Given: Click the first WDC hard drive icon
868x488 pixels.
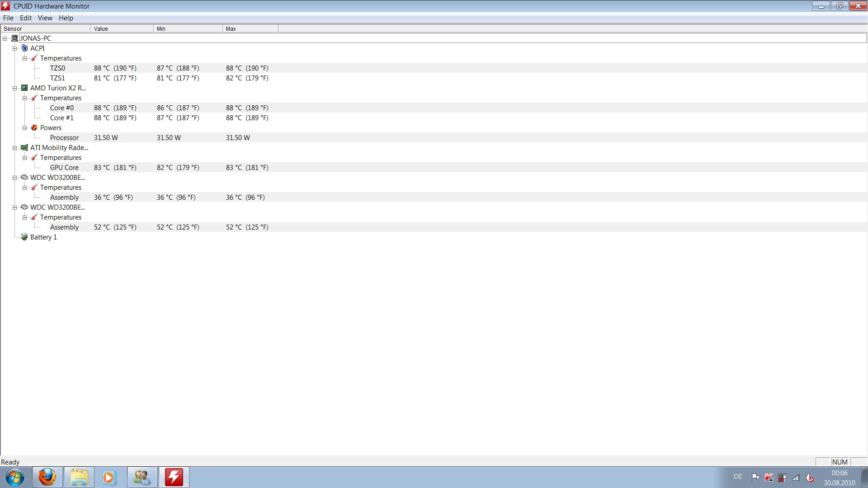Looking at the screenshot, I should pyautogui.click(x=24, y=177).
